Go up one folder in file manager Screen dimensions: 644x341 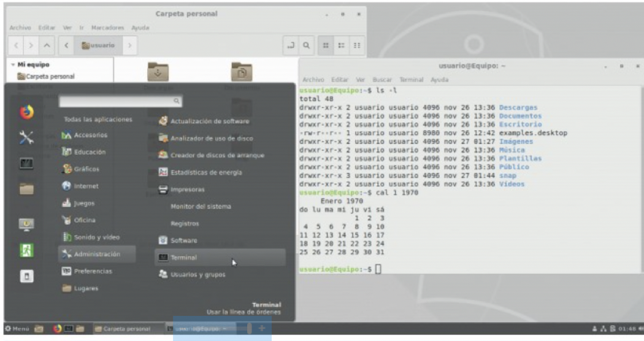[x=47, y=45]
